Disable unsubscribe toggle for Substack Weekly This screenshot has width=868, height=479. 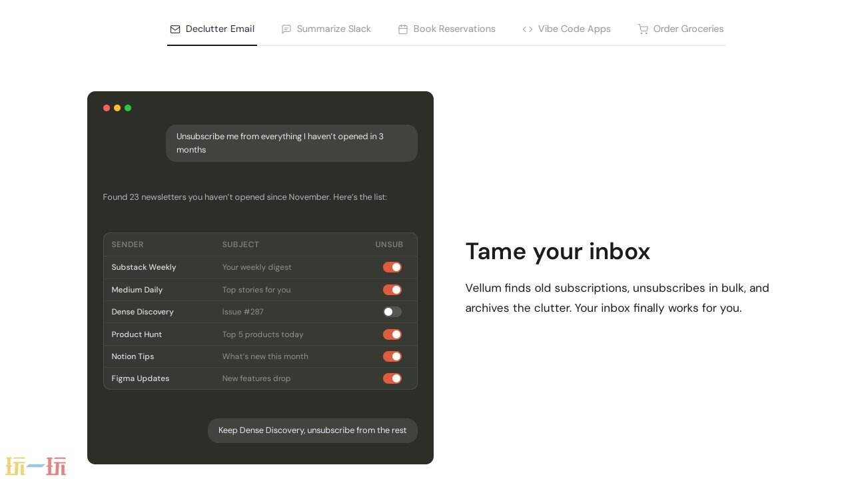coord(392,267)
